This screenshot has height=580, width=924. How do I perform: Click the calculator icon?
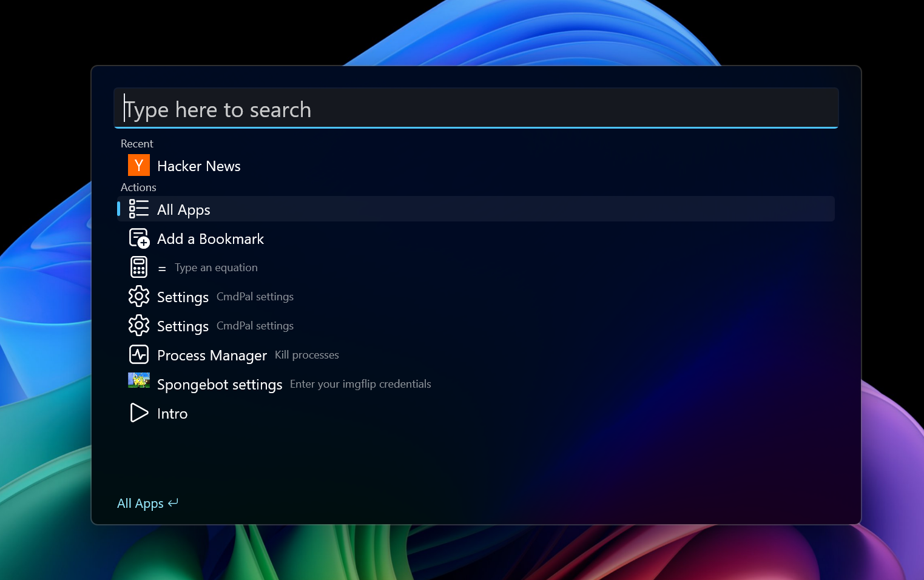coord(138,268)
